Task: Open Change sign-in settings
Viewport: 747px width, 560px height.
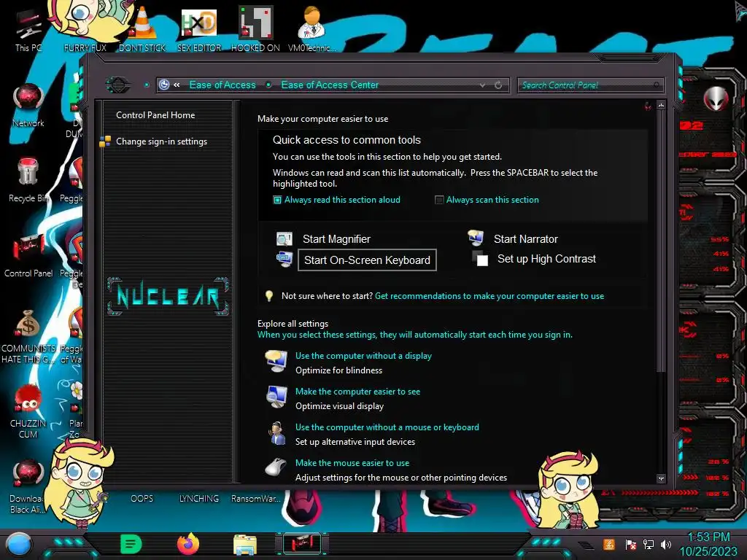Action: (161, 141)
